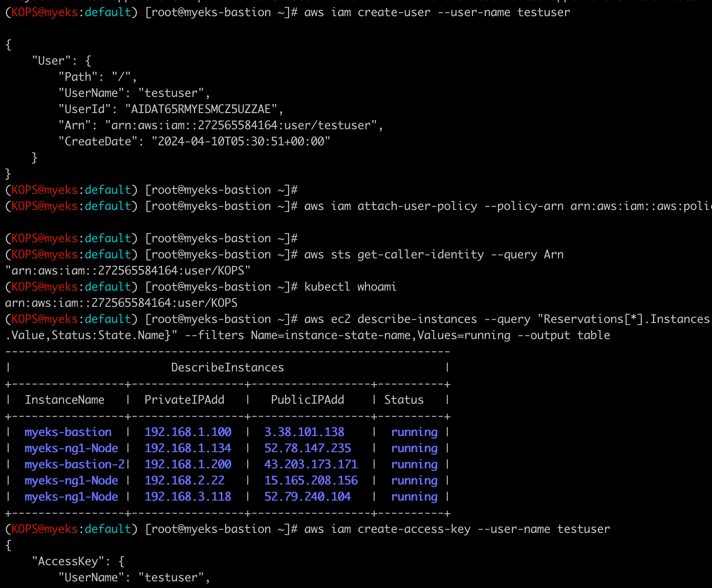This screenshot has width=712, height=588.
Task: Click the DescribeInstances table title
Action: point(227,368)
